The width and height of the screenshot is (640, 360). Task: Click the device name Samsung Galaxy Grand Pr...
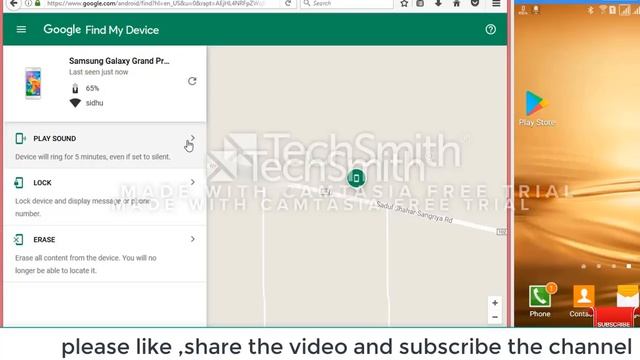pos(119,61)
